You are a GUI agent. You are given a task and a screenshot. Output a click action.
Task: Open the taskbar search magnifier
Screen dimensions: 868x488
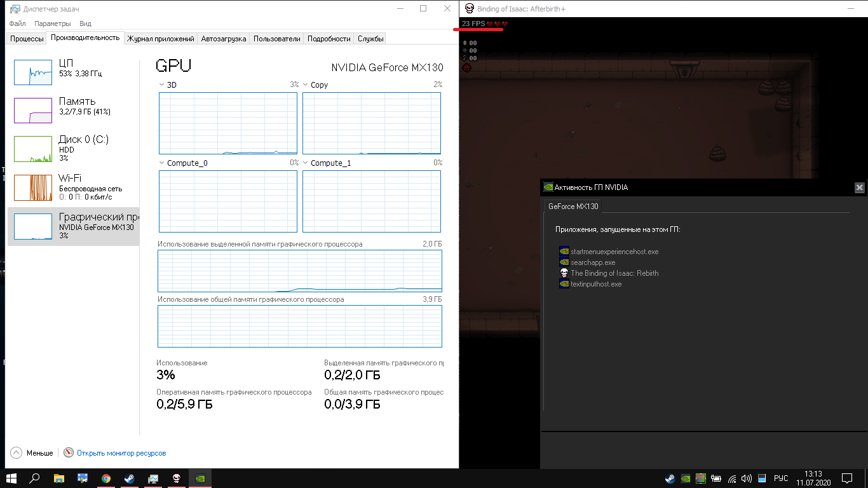[35, 478]
